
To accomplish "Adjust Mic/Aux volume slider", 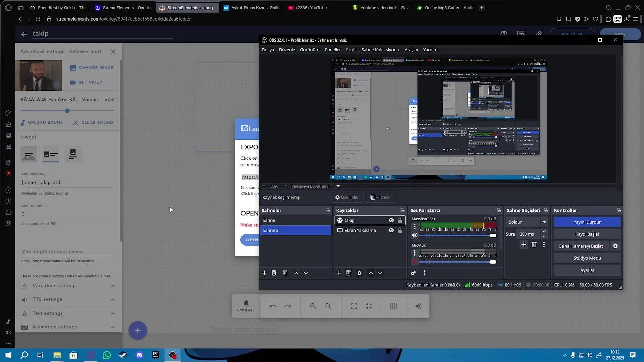I will [457, 262].
